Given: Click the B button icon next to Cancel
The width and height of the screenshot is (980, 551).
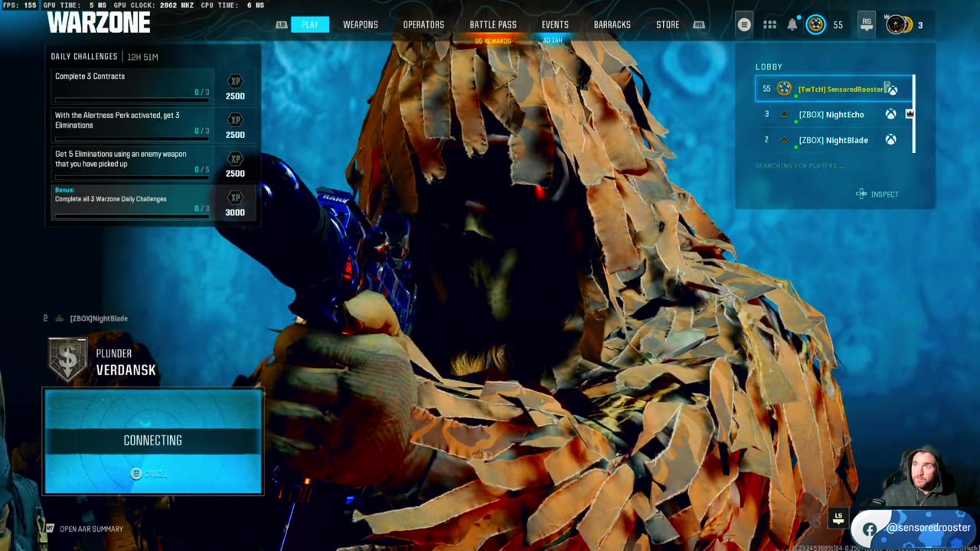Looking at the screenshot, I should tap(136, 474).
